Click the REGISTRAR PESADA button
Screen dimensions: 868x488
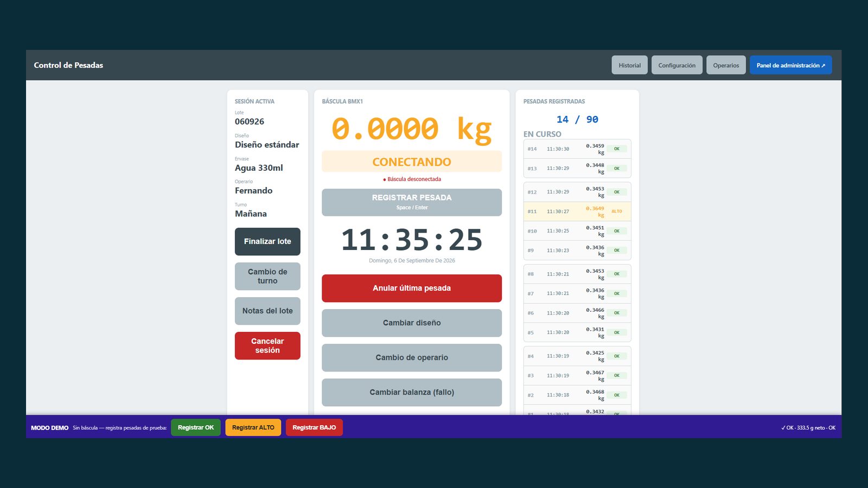click(412, 202)
